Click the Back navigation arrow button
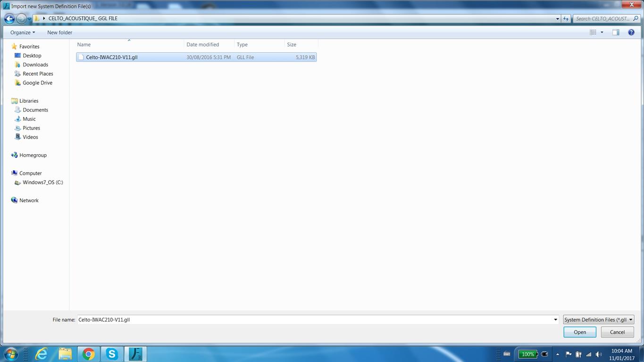 [9, 19]
